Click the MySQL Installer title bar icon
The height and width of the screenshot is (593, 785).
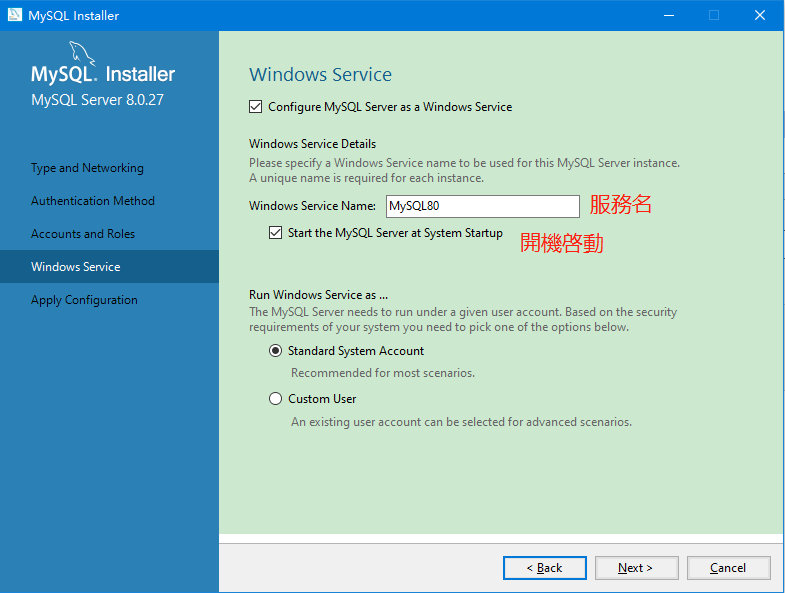pos(15,15)
